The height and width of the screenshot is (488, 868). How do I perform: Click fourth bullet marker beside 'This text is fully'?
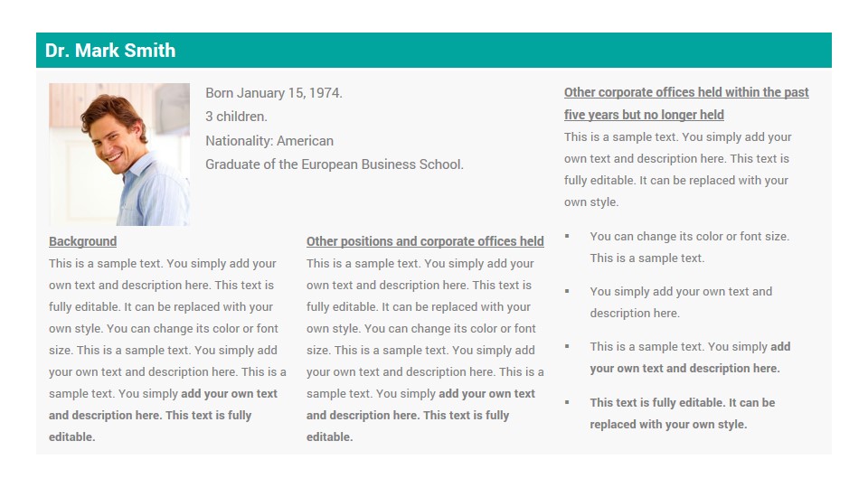pos(567,402)
